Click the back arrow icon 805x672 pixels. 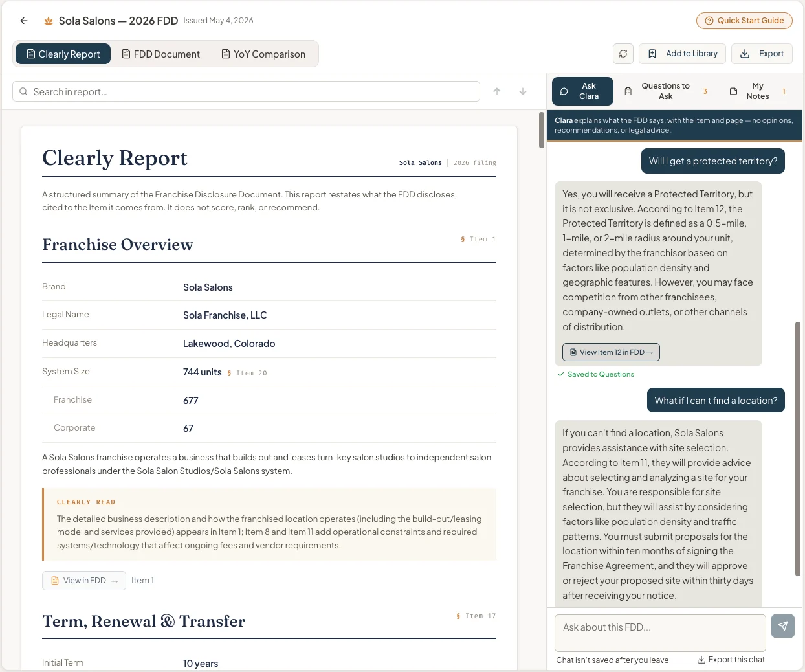tap(24, 21)
